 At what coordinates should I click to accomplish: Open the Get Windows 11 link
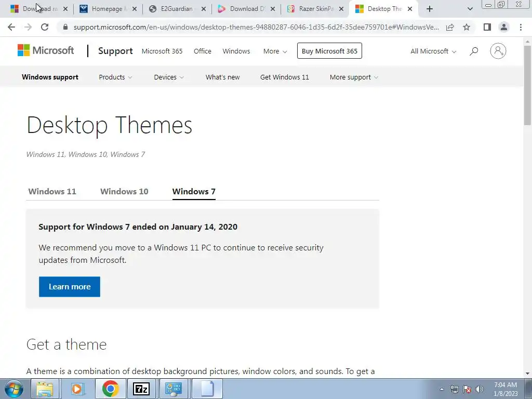(285, 77)
